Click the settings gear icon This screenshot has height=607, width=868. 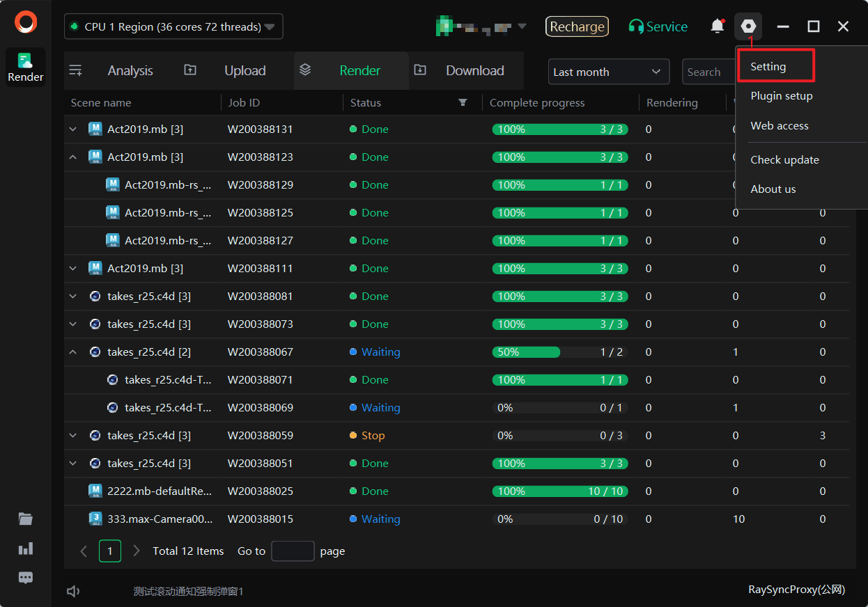pyautogui.click(x=748, y=26)
